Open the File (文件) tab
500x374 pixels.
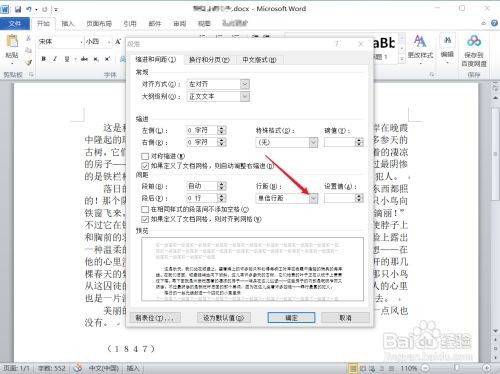point(15,23)
